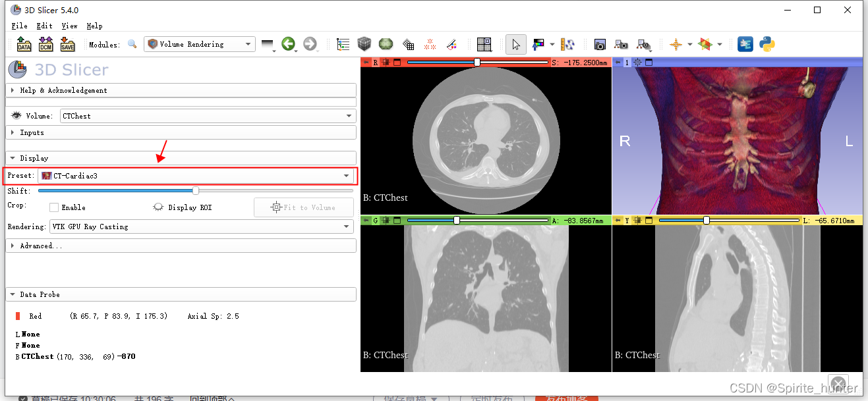
Task: Move the Green slice offset slider
Action: click(457, 221)
